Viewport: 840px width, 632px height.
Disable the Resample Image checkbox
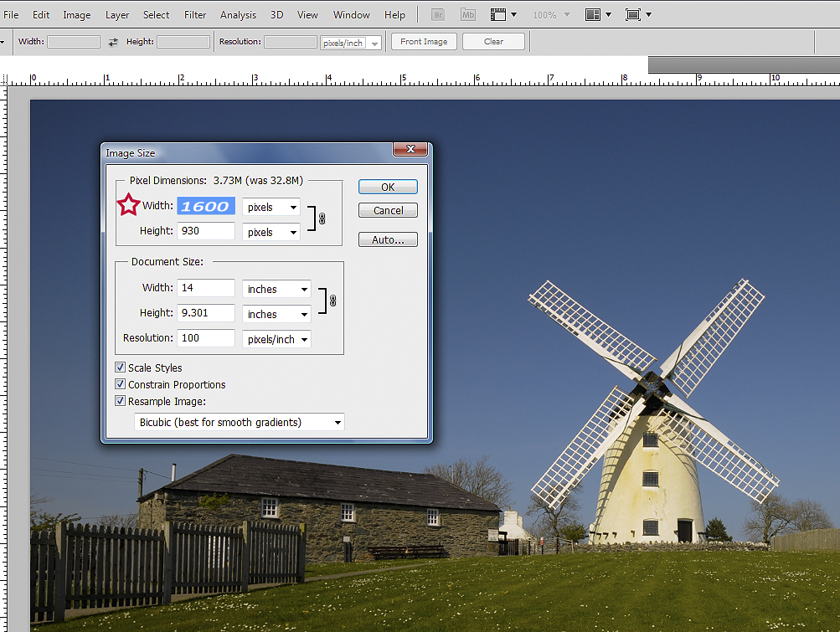[x=121, y=401]
